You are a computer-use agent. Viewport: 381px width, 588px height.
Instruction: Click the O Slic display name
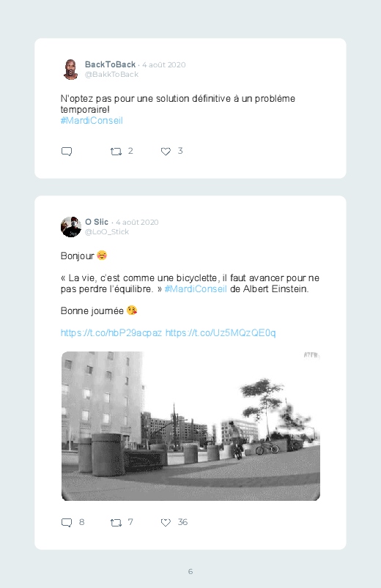click(97, 222)
